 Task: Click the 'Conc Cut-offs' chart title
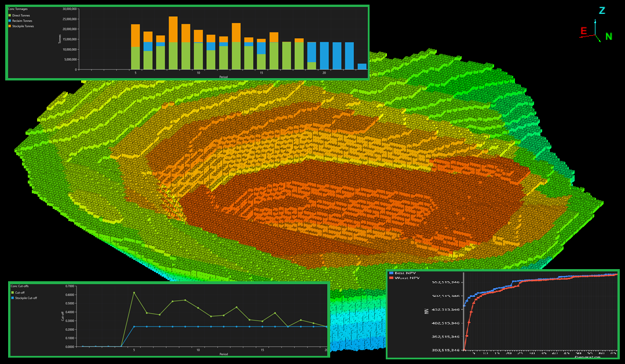pyautogui.click(x=20, y=286)
